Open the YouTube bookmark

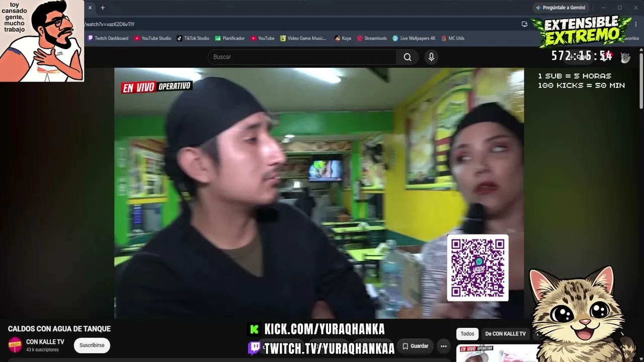263,38
